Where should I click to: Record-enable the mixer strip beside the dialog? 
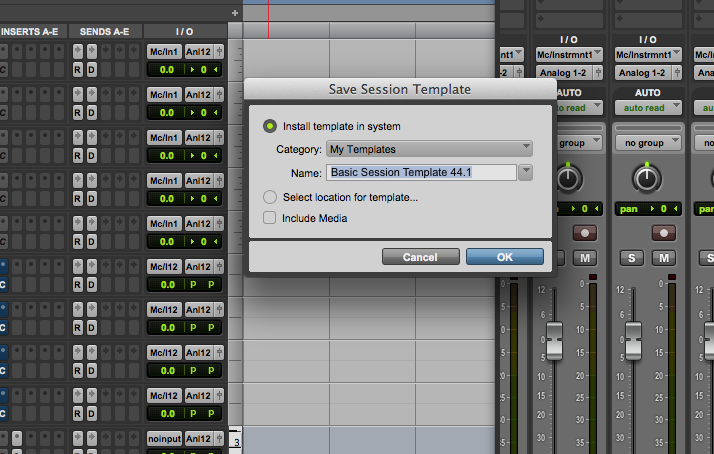click(x=585, y=233)
